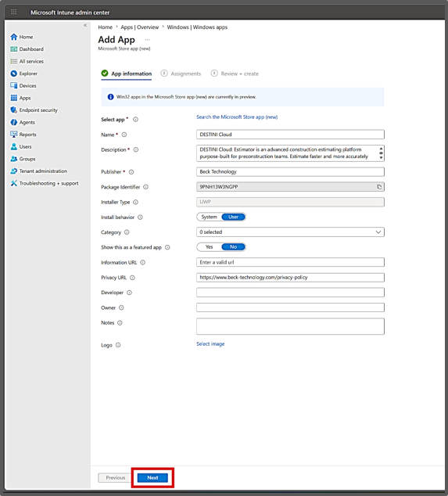Show info tooltip for Developer
This screenshot has width=448, height=496.
(129, 293)
